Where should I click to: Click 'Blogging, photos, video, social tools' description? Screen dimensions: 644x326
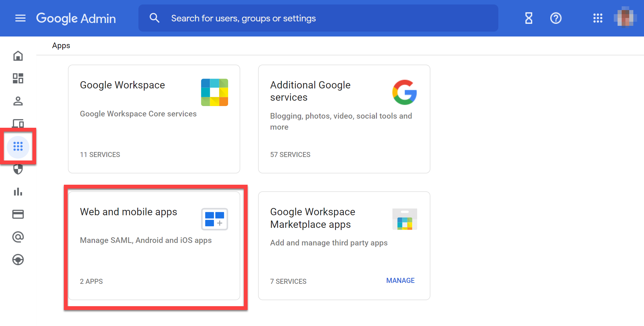coord(341,121)
